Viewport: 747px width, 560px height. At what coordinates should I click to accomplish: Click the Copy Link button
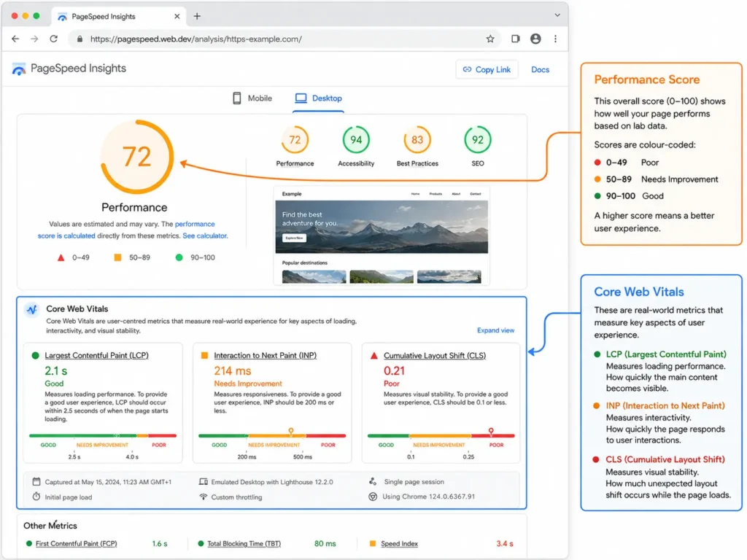pos(487,69)
